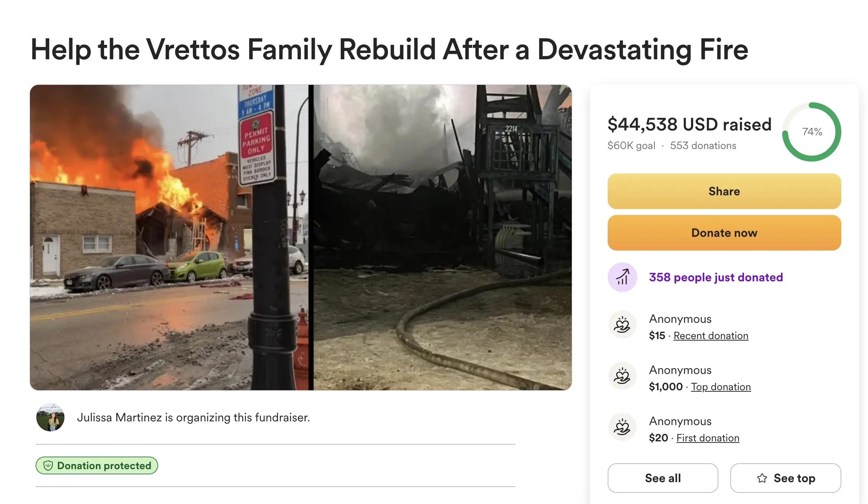Click the $20 first donation heart-hand icon
Viewport: 868px width, 504px height.
pyautogui.click(x=622, y=427)
